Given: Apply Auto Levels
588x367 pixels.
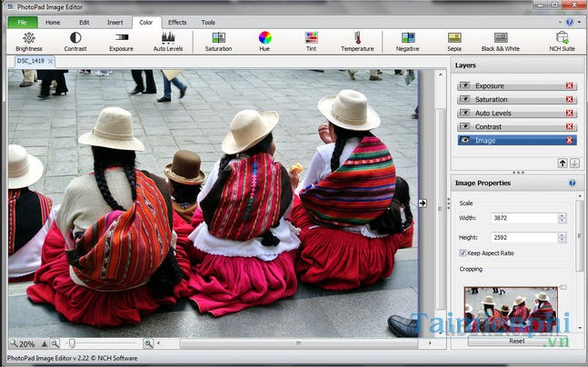Looking at the screenshot, I should point(168,41).
